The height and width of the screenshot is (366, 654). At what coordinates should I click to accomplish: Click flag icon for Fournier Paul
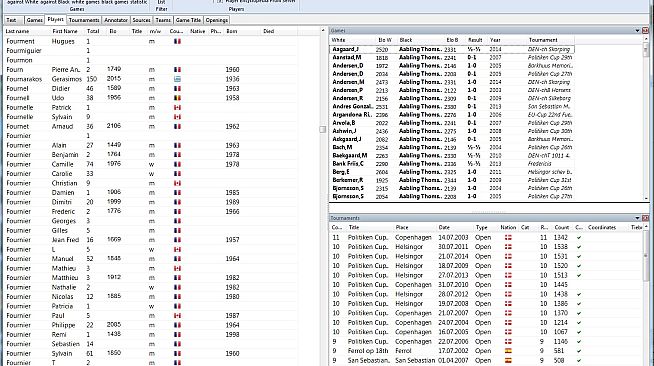pos(177,316)
